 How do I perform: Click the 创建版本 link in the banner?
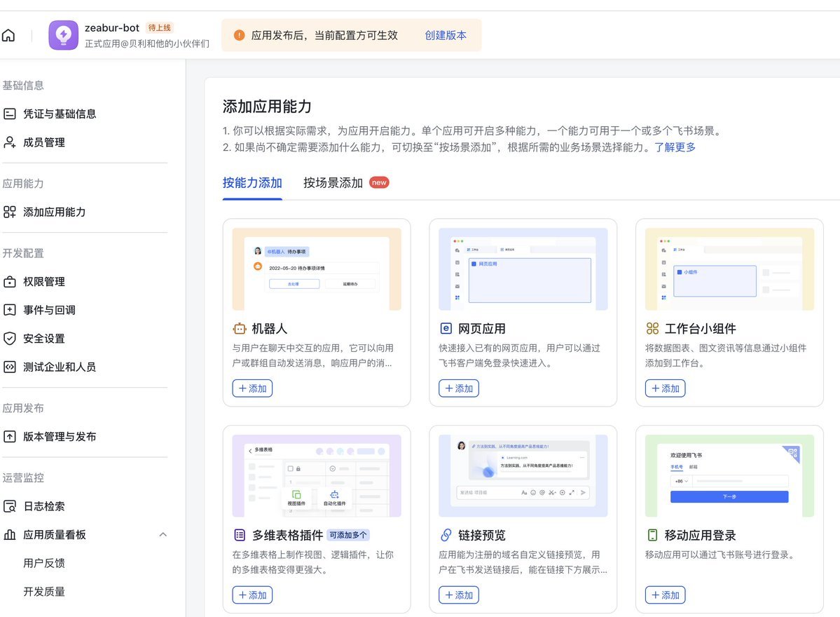[x=446, y=34]
